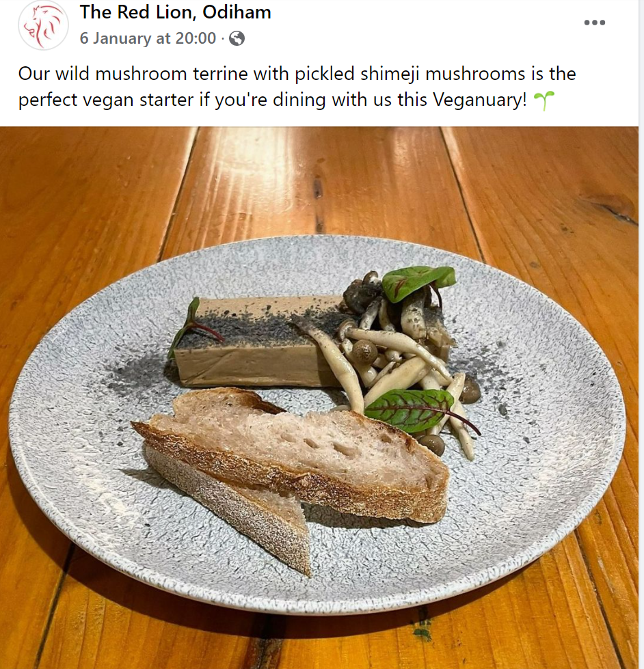Click the post caption text about Veganuary
644x669 pixels.
[297, 87]
